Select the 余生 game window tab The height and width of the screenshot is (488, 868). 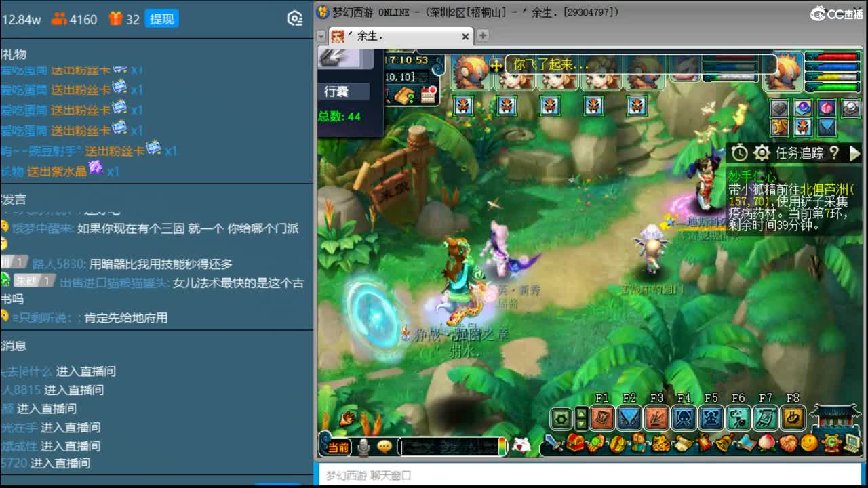tap(400, 36)
